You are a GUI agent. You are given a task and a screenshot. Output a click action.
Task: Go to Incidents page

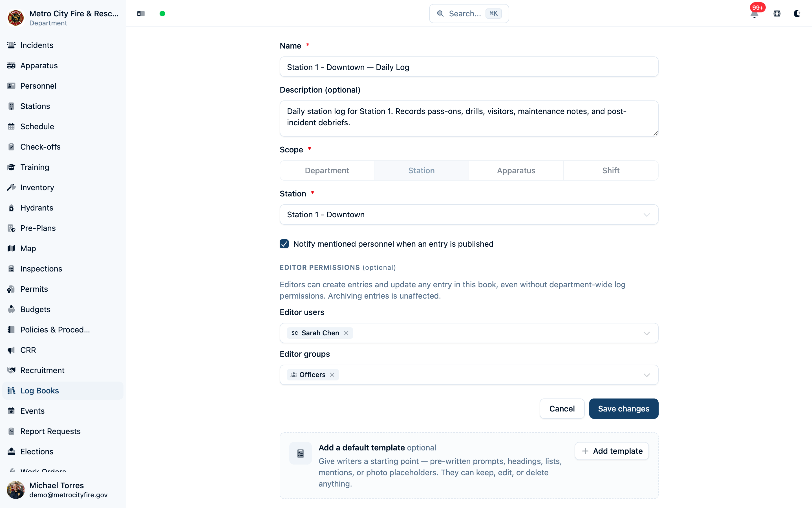point(63,45)
